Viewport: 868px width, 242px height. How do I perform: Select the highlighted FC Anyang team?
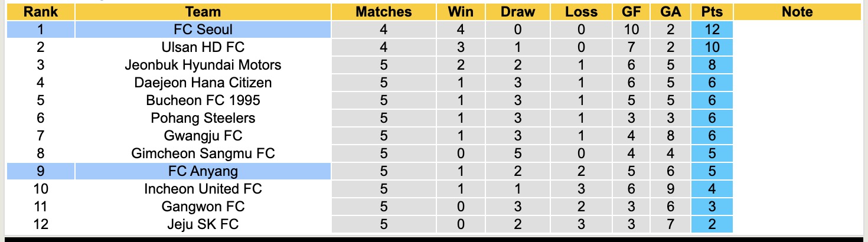click(x=203, y=171)
